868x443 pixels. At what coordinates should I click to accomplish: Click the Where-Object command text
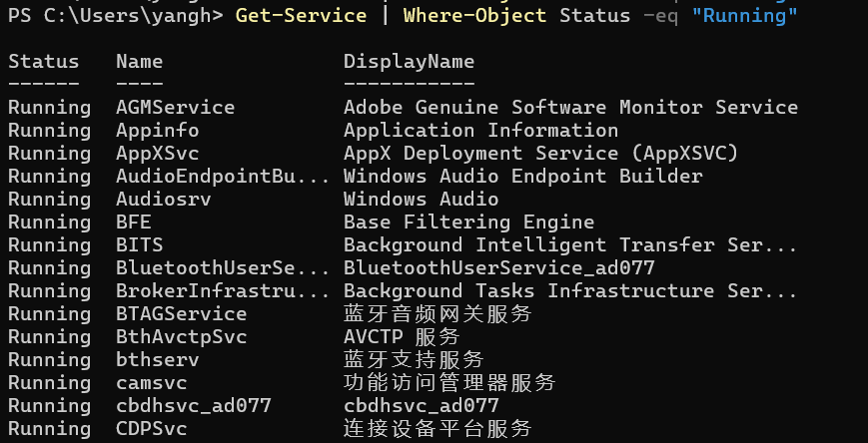[x=474, y=16]
